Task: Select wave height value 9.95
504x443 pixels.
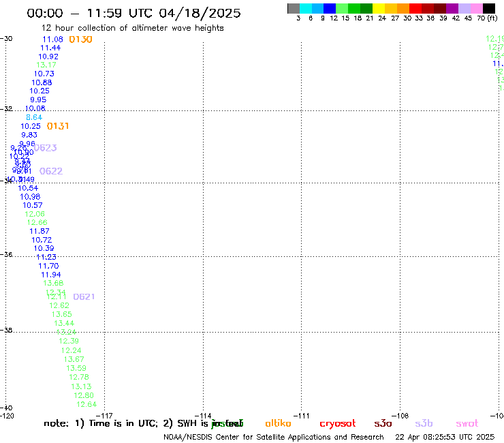Action: (x=38, y=100)
